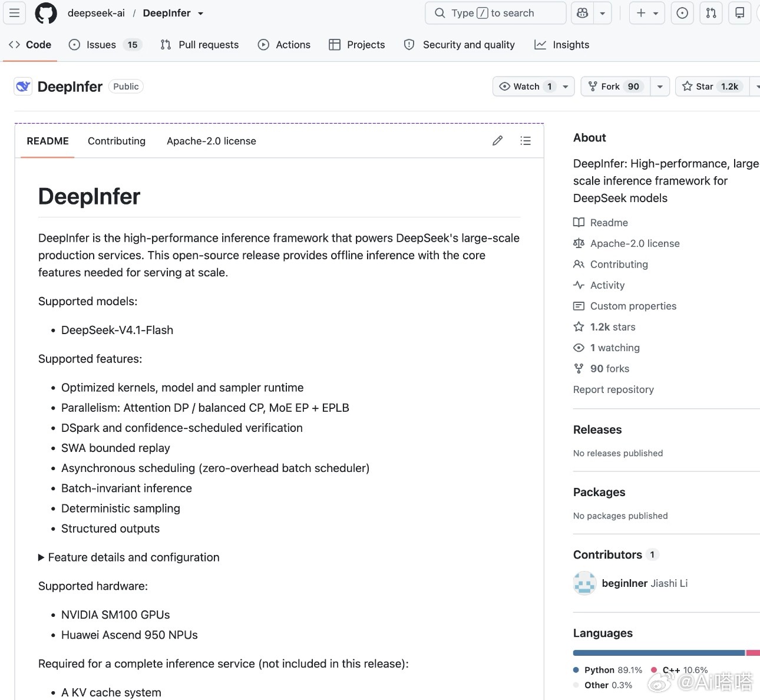View the Insights tab

[x=562, y=45]
